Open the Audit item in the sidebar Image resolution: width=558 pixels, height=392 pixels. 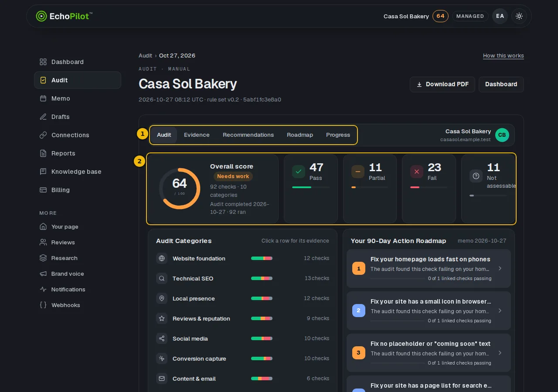[x=78, y=80]
